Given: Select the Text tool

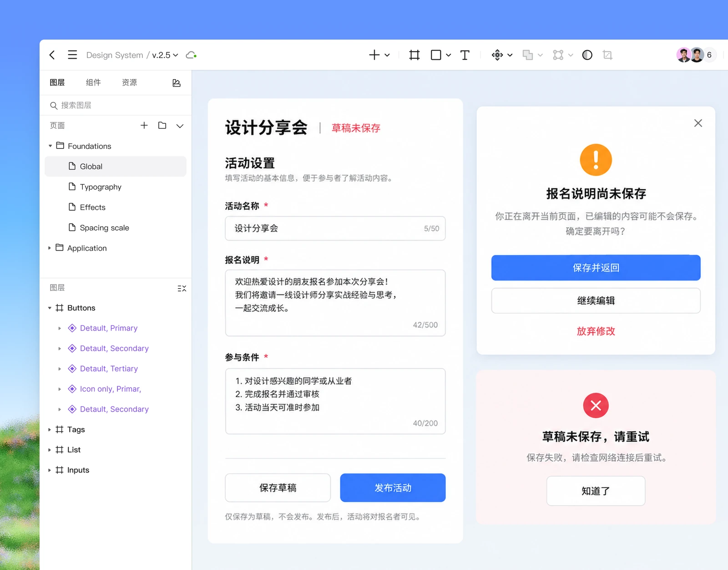Looking at the screenshot, I should 465,55.
